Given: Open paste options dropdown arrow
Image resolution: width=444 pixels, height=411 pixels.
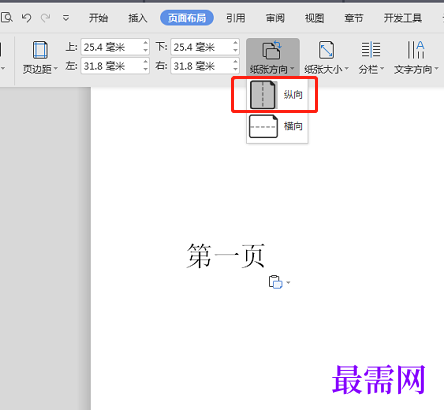Looking at the screenshot, I should (288, 283).
